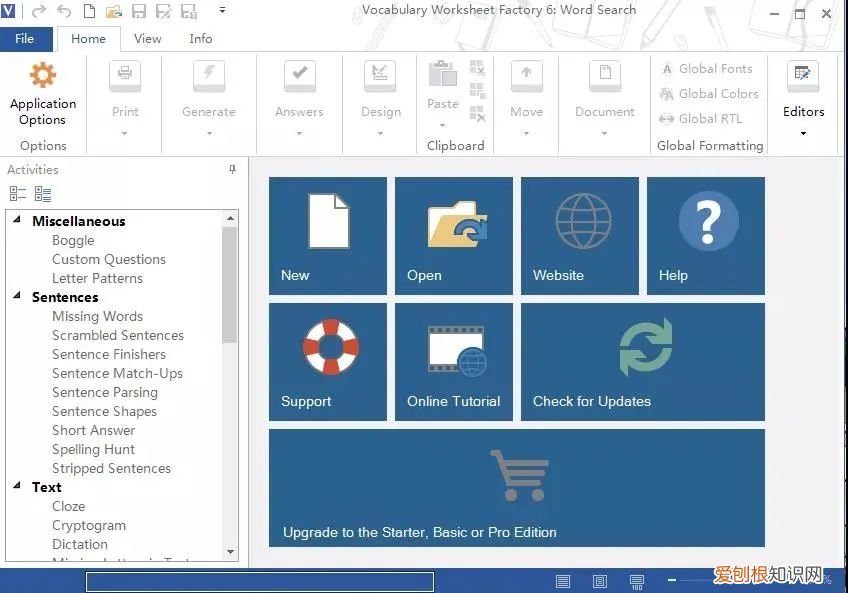The width and height of the screenshot is (848, 593).
Task: Click the new document icon in title bar
Action: point(89,11)
